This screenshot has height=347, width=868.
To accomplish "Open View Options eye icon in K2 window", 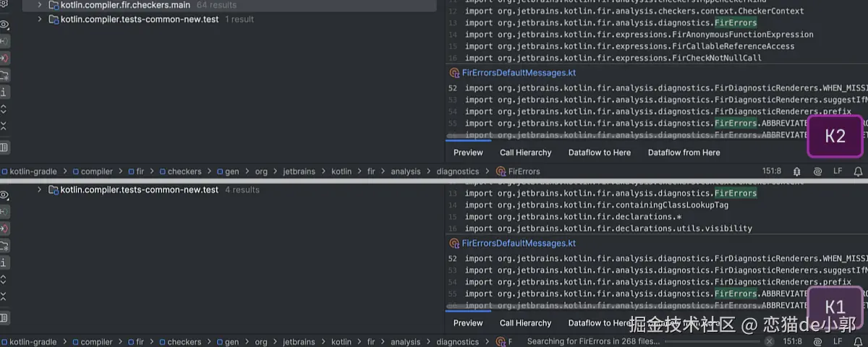I will click(4, 25).
